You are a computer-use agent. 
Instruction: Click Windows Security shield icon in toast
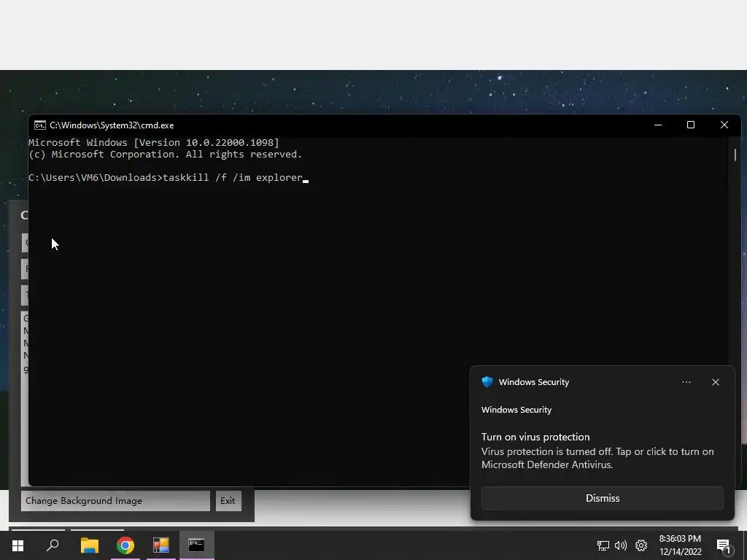pos(487,382)
